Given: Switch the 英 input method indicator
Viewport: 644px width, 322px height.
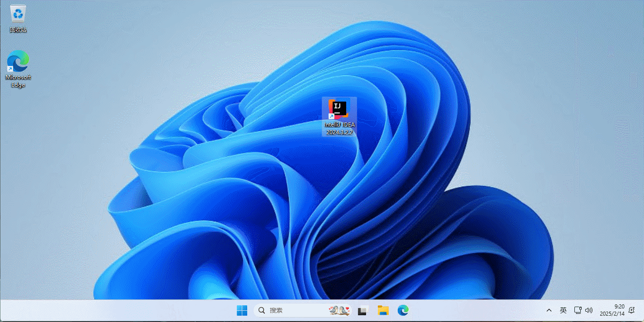Looking at the screenshot, I should pyautogui.click(x=563, y=310).
